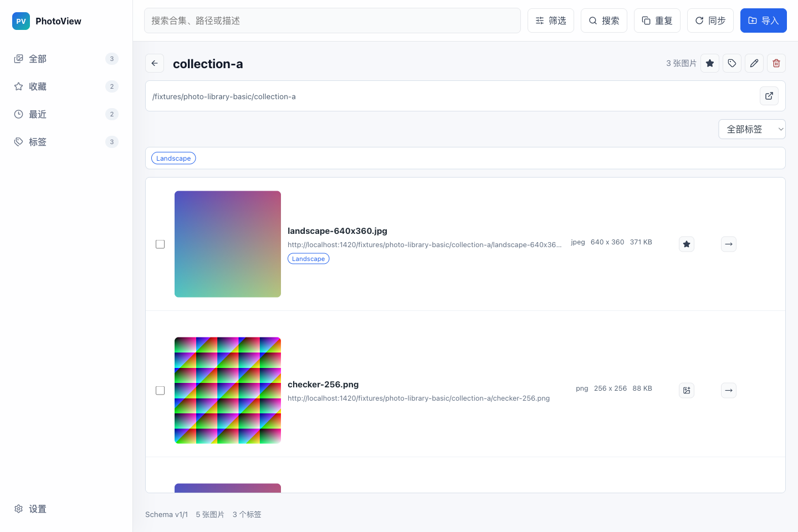The width and height of the screenshot is (798, 532).
Task: Tick the checkbox next to checker-256.png
Action: point(160,390)
